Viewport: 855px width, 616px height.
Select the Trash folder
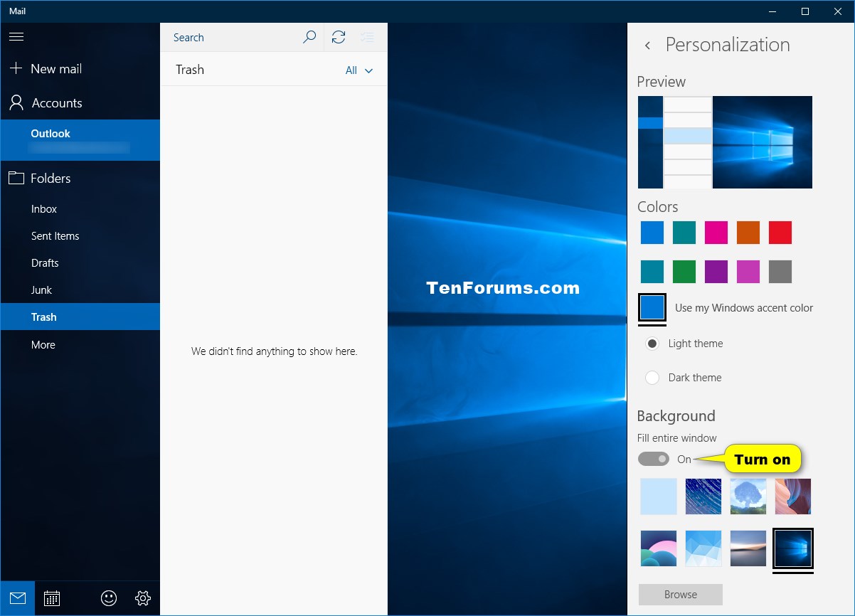[80, 317]
